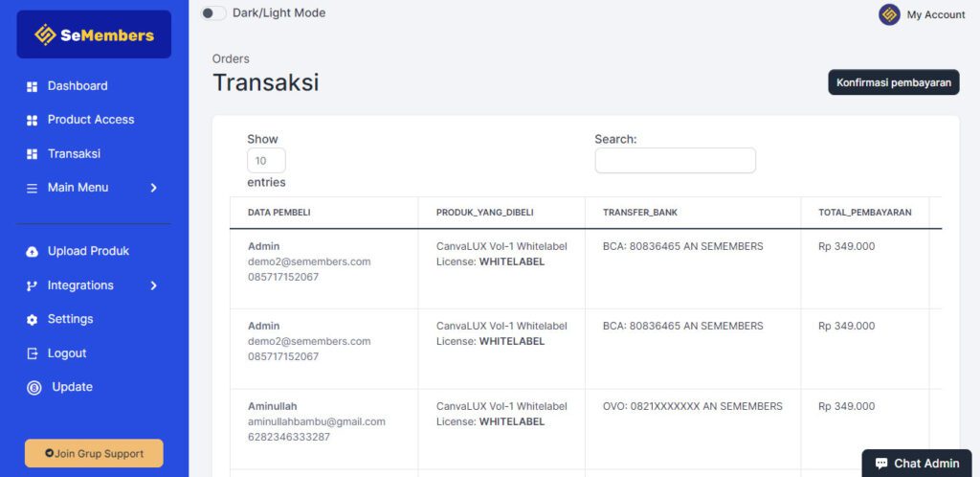Open the Chat Admin widget
Image resolution: width=980 pixels, height=477 pixels.
coord(917,463)
